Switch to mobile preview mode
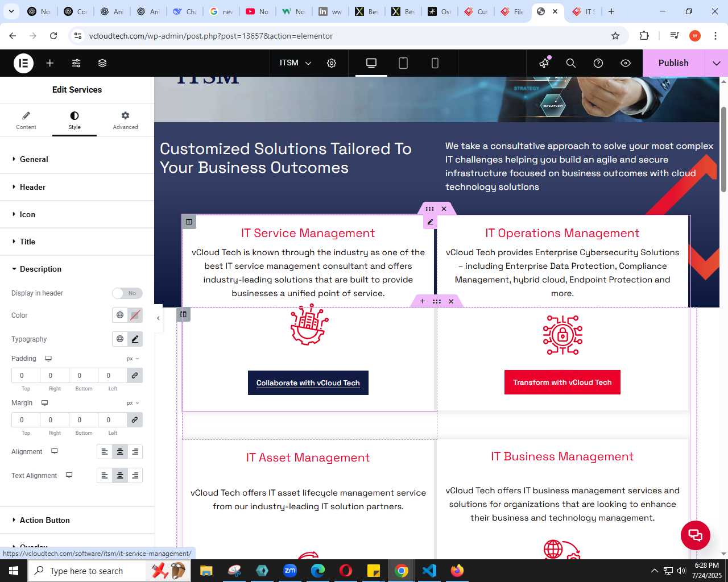The width and height of the screenshot is (728, 582). pyautogui.click(x=435, y=63)
